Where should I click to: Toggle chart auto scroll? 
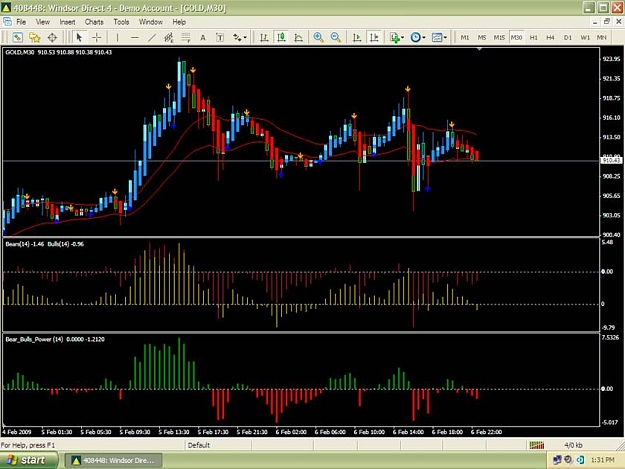(357, 37)
